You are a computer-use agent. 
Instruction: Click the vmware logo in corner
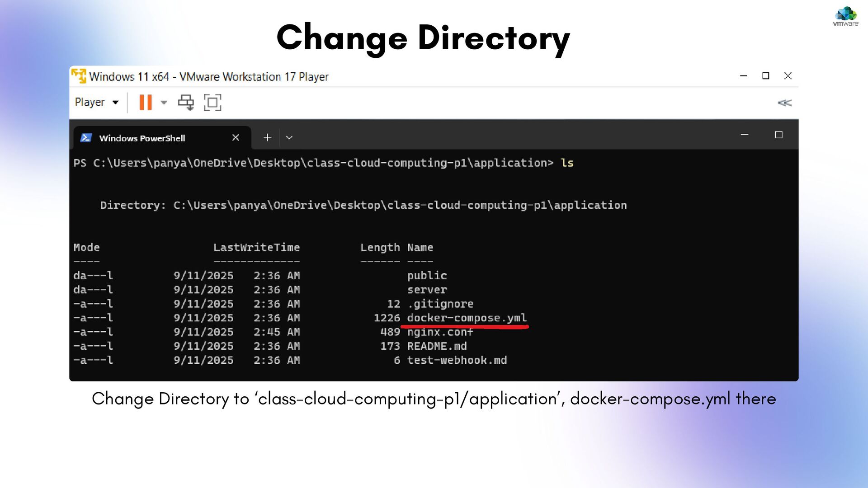846,17
